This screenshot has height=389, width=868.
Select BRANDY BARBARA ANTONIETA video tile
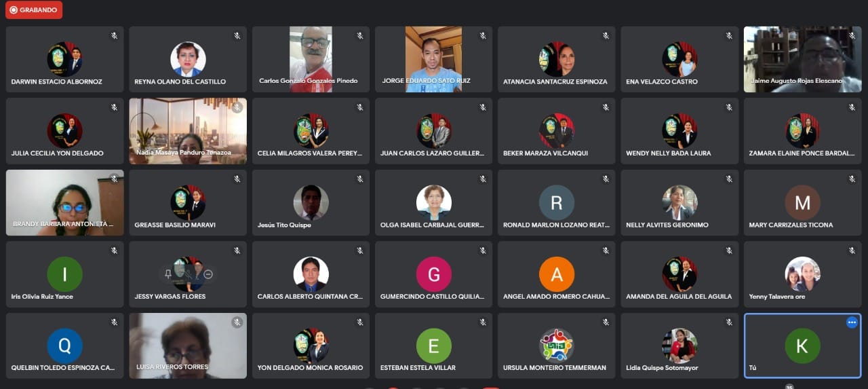coord(65,202)
